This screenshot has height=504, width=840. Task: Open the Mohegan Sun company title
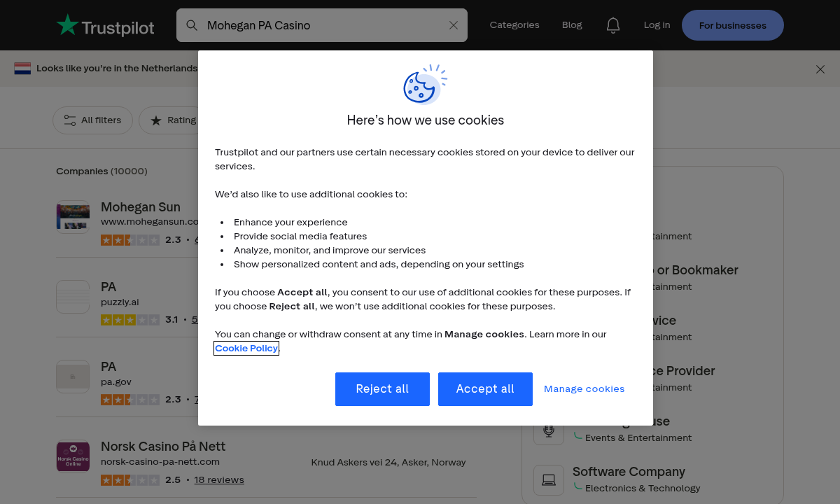point(141,207)
